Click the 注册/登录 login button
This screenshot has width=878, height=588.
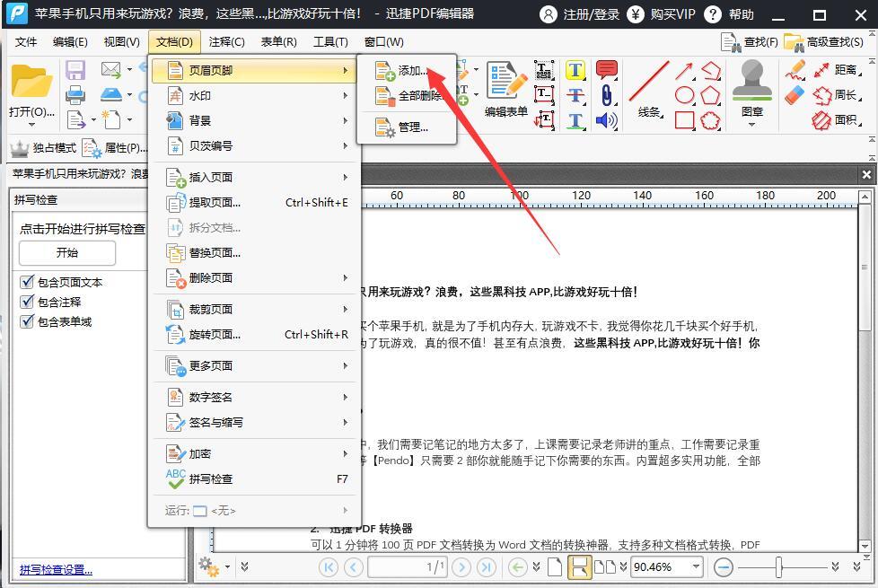tap(580, 14)
